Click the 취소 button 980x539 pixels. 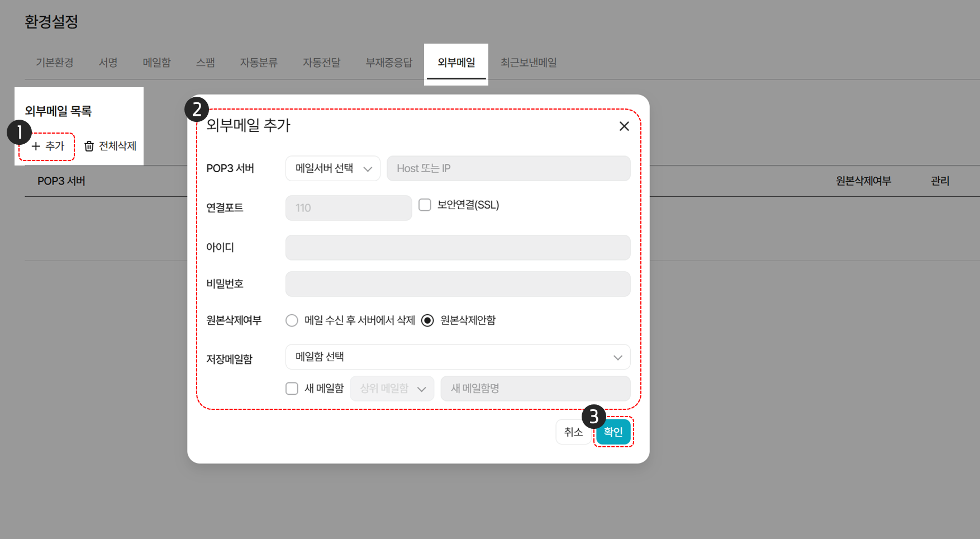573,432
